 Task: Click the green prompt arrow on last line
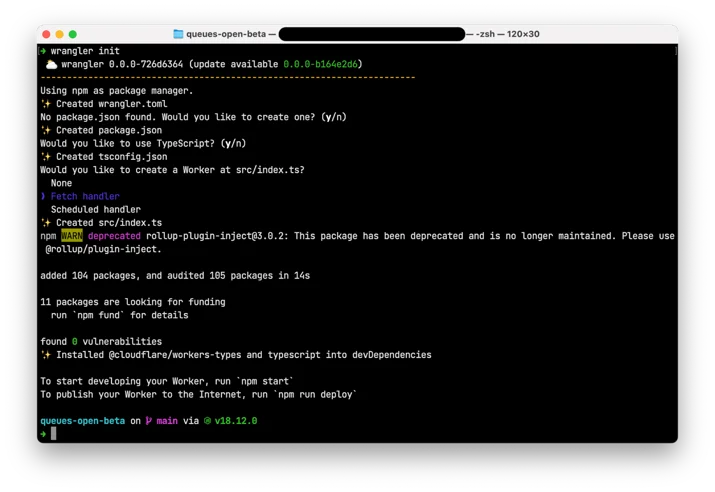pos(43,434)
